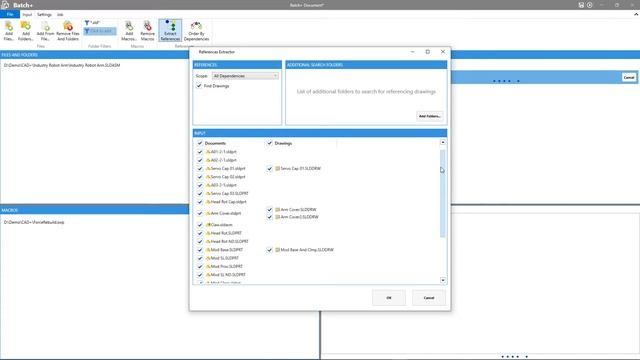This screenshot has width=640, height=360.
Task: Click the Add Folders... button in dialog
Action: point(430,116)
